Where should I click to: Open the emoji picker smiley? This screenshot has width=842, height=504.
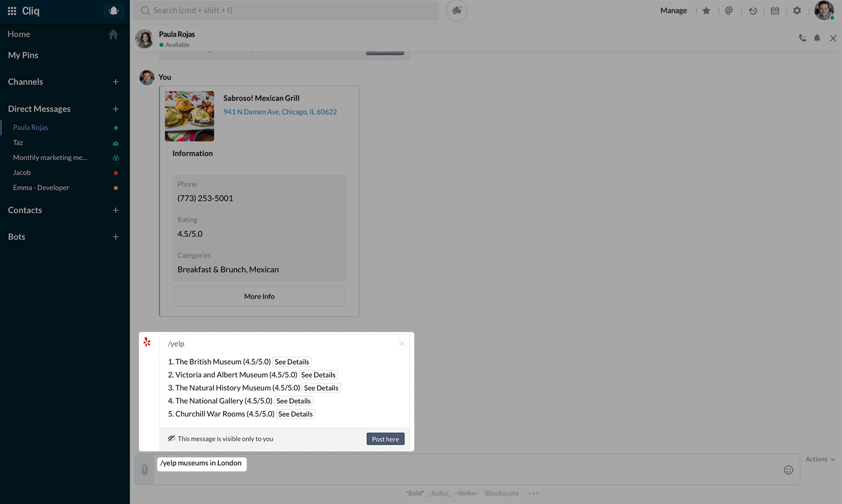(x=788, y=470)
